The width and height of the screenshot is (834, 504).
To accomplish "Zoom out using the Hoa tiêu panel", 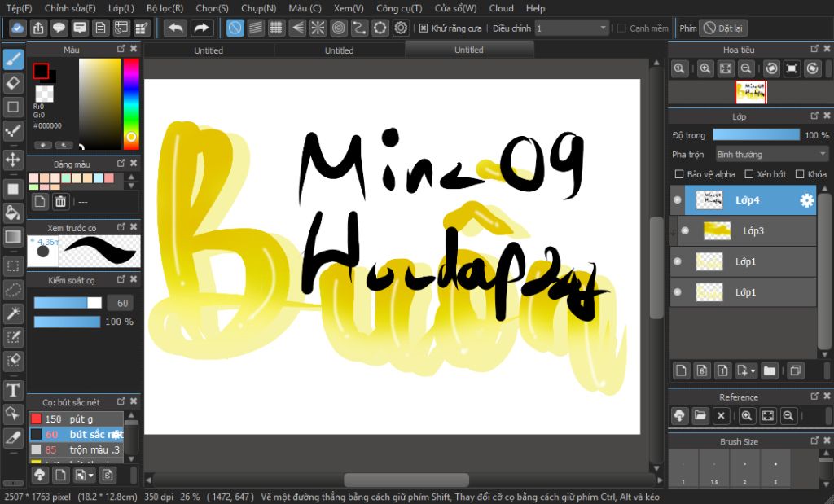I will pyautogui.click(x=746, y=68).
